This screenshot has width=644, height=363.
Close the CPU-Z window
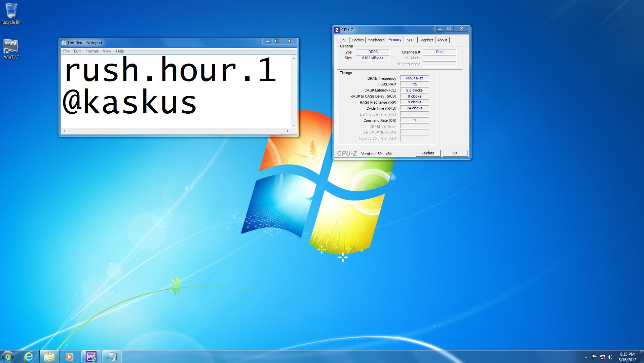(x=462, y=29)
